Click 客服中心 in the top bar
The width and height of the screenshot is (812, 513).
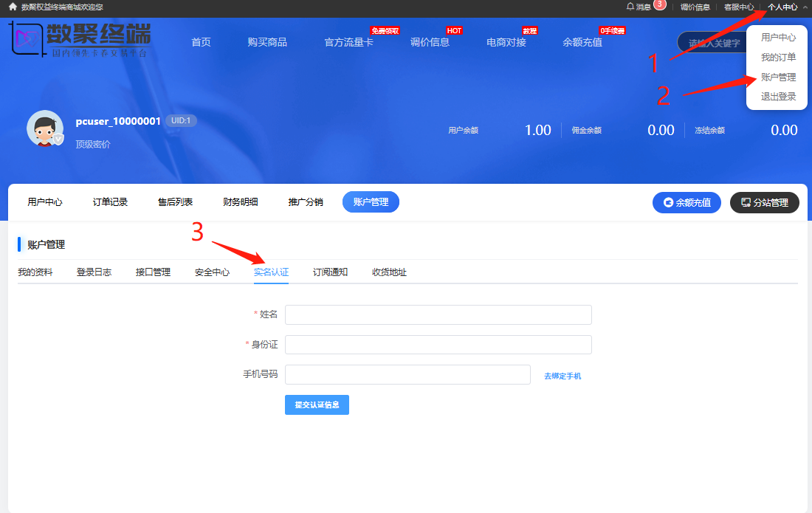(x=738, y=7)
